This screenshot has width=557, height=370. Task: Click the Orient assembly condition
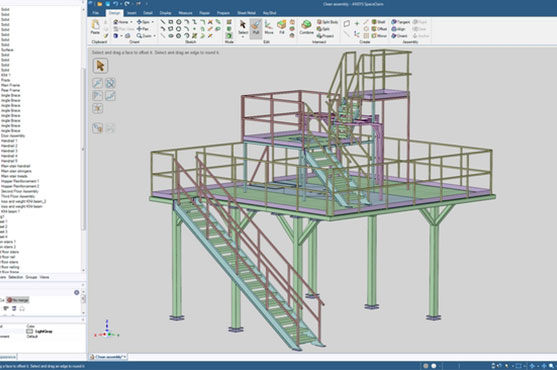pyautogui.click(x=399, y=36)
